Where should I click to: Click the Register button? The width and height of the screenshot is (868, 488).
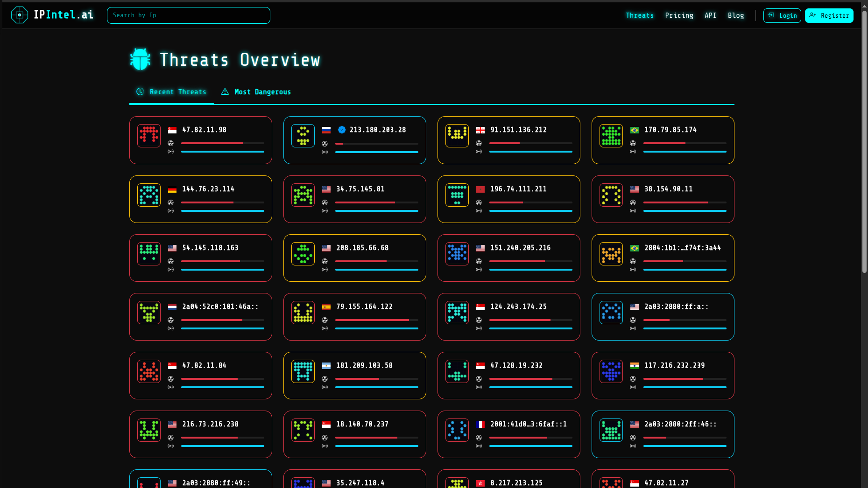pos(829,15)
